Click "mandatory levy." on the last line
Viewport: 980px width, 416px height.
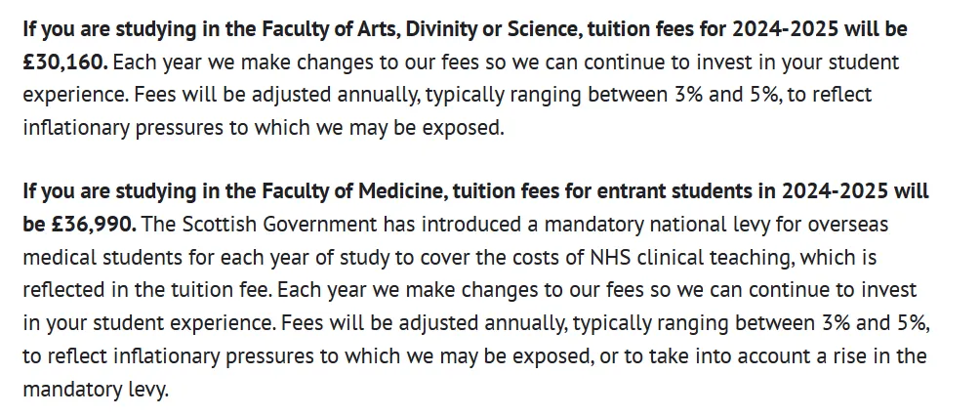point(96,388)
